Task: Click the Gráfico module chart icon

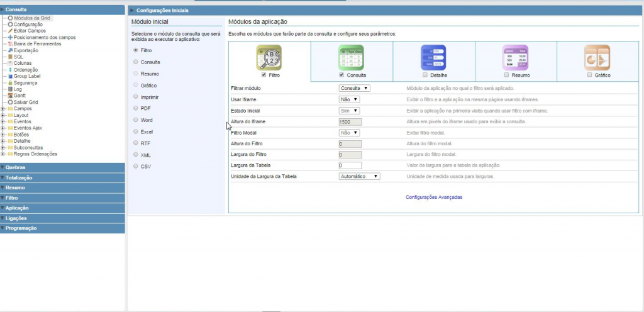Action: pyautogui.click(x=597, y=57)
